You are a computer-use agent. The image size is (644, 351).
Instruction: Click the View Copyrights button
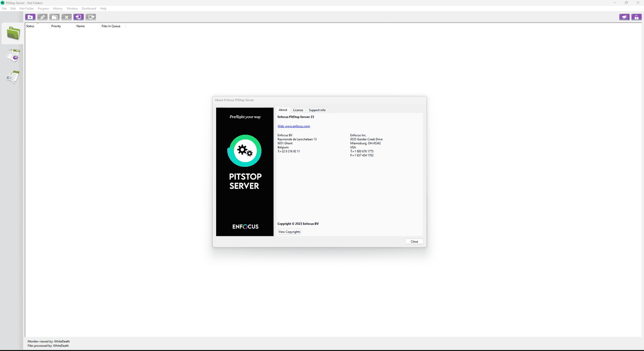click(x=289, y=232)
